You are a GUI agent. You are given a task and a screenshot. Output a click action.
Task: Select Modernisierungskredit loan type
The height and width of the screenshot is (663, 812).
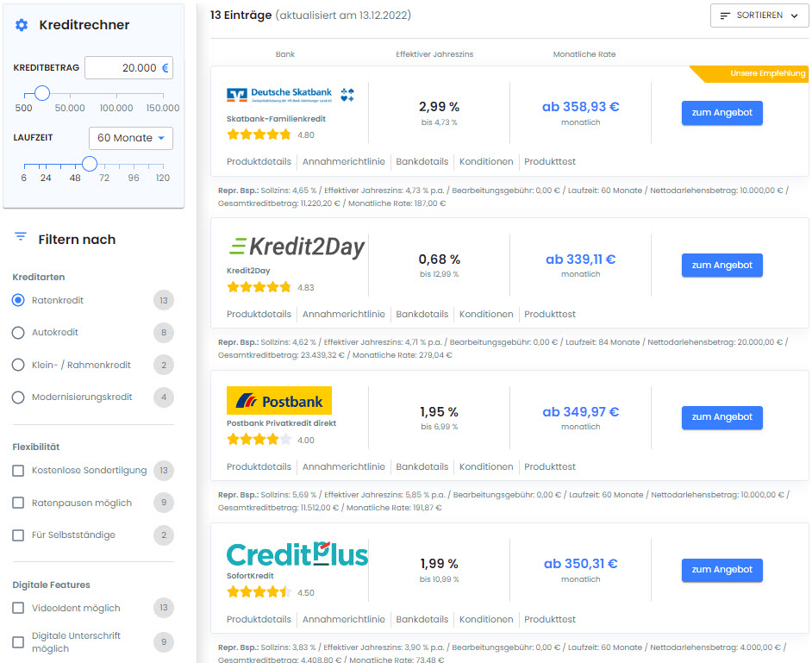coord(18,397)
